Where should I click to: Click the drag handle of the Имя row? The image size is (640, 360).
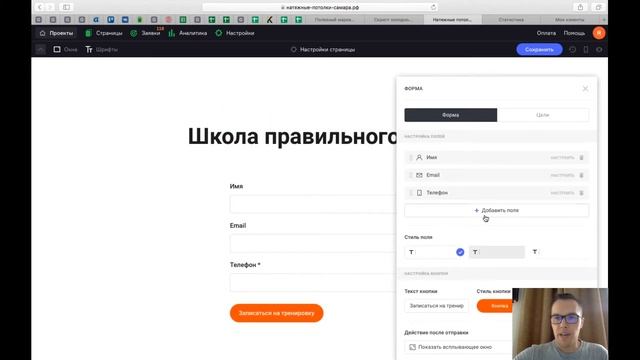(410, 158)
